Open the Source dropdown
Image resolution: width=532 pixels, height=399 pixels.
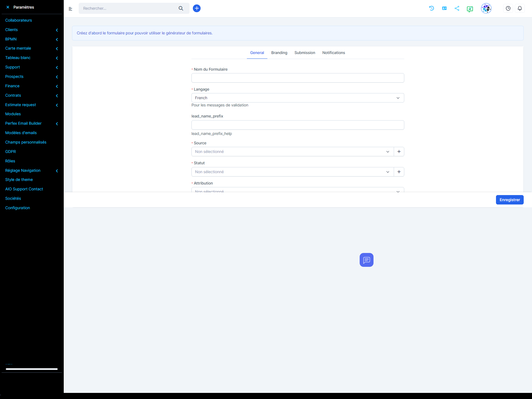tap(293, 152)
